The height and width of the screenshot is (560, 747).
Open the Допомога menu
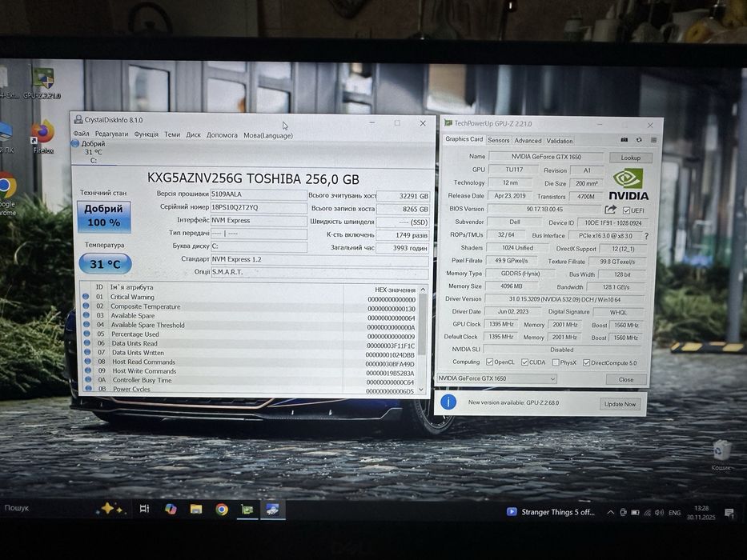(x=222, y=135)
